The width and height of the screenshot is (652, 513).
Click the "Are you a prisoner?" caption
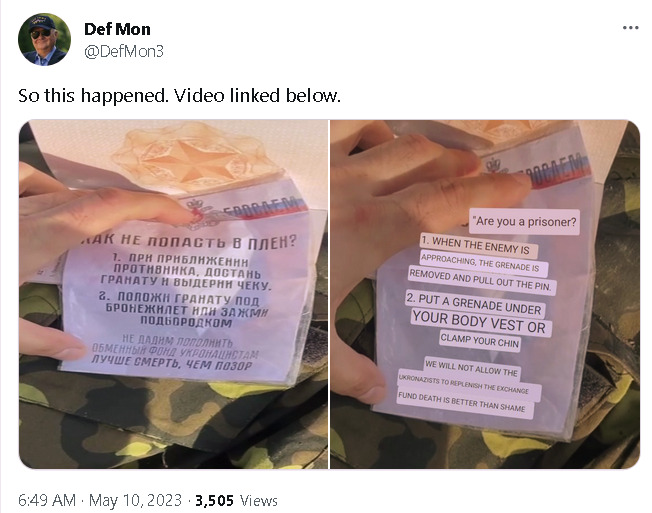[x=525, y=221]
